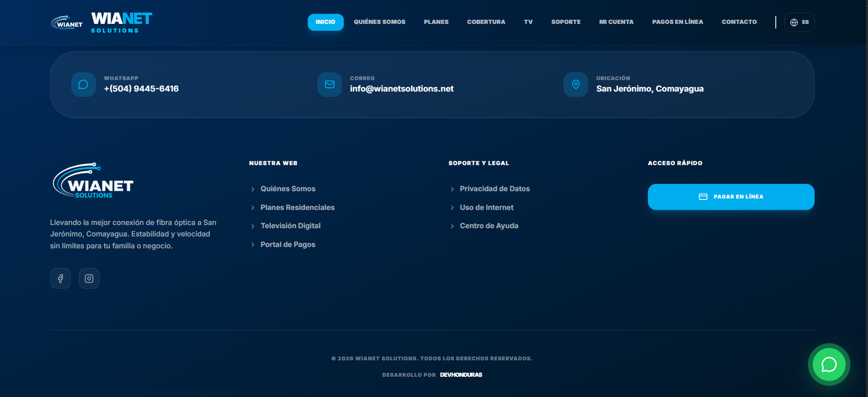
Task: Select the INICIO nav item
Action: pyautogui.click(x=325, y=22)
